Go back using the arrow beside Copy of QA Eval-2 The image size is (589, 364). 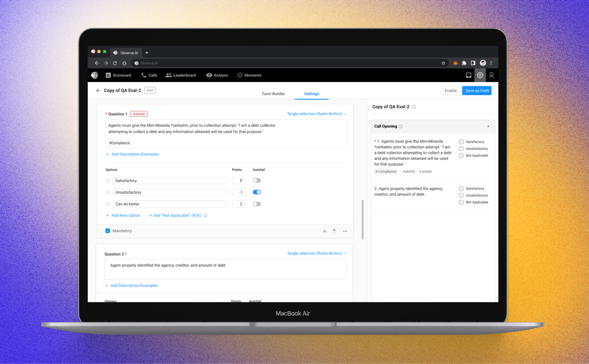pos(98,90)
